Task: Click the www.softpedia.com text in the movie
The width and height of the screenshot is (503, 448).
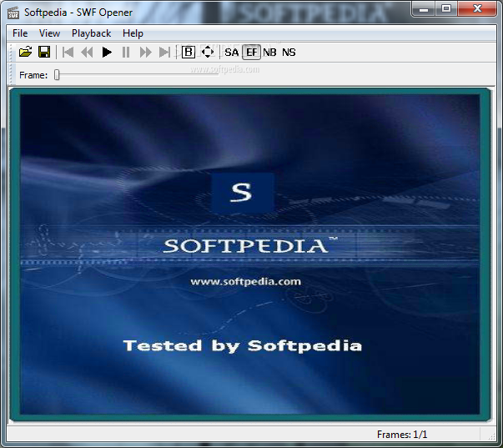Action: pyautogui.click(x=245, y=282)
